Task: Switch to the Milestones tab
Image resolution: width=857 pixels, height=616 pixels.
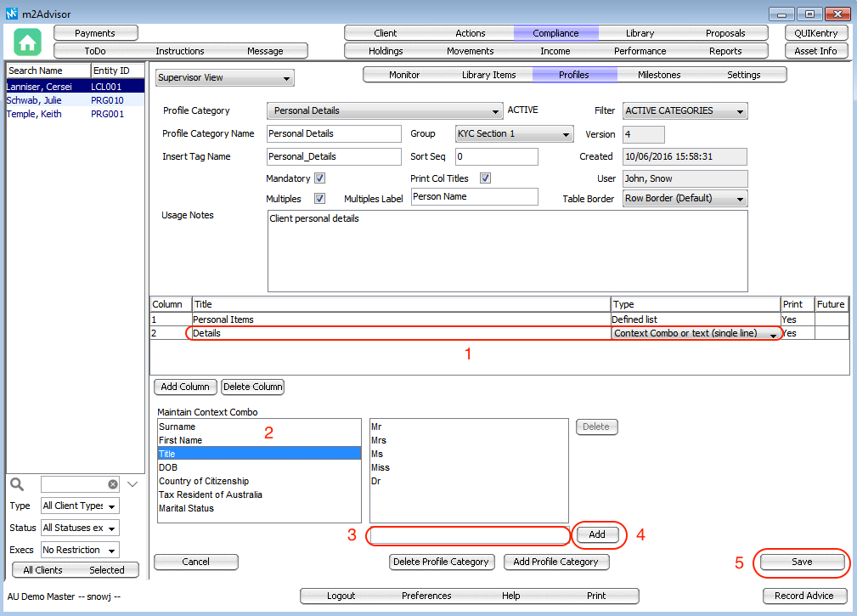Action: [x=659, y=75]
